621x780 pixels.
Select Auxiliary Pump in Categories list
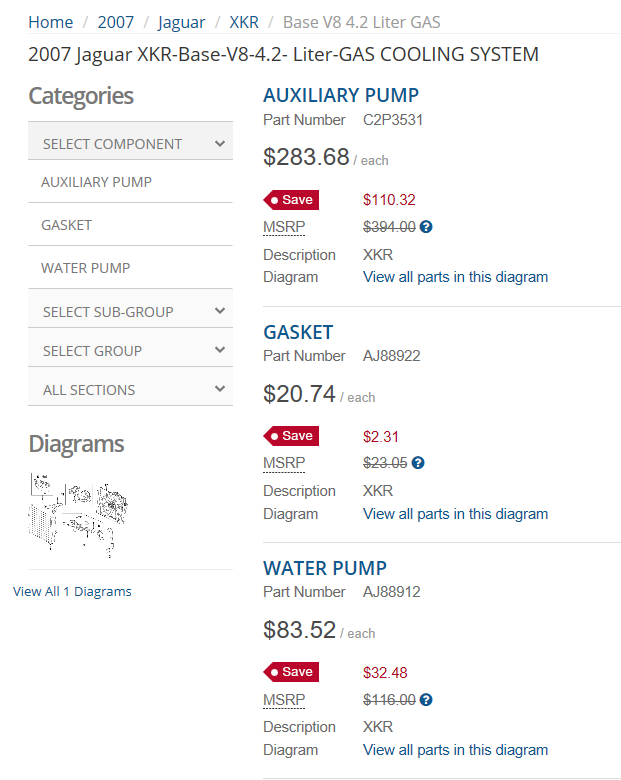[x=97, y=182]
